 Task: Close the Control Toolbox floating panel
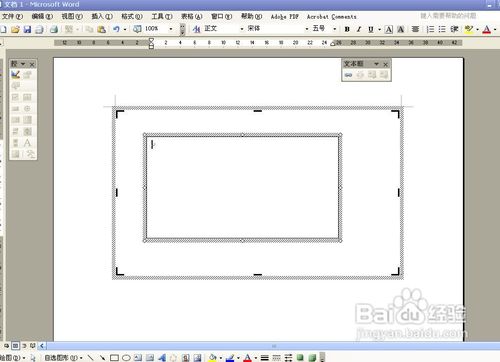point(32,64)
